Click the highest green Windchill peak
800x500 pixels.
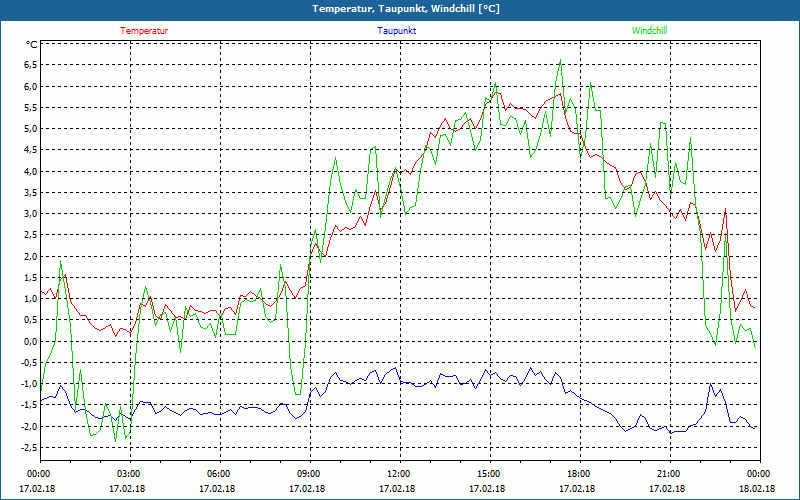pos(561,60)
